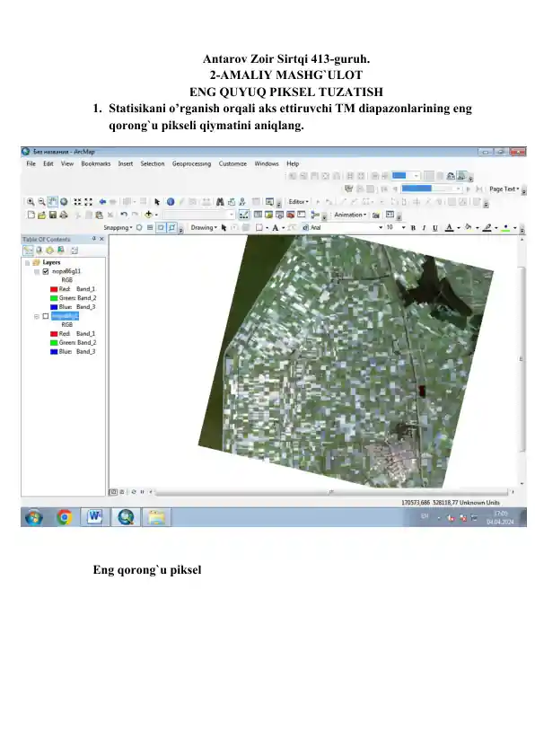535x756 pixels.
Task: List by Visibility in Table Of Contents
Action: [49, 251]
